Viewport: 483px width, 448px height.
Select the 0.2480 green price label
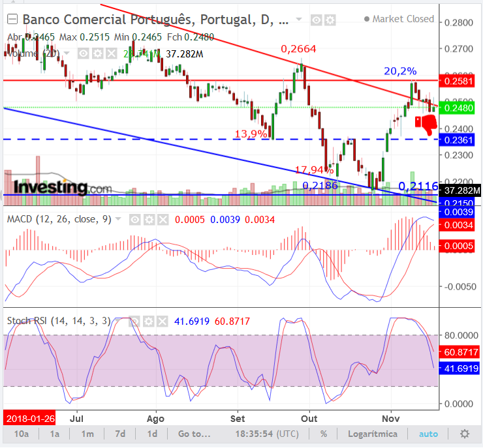click(x=456, y=108)
